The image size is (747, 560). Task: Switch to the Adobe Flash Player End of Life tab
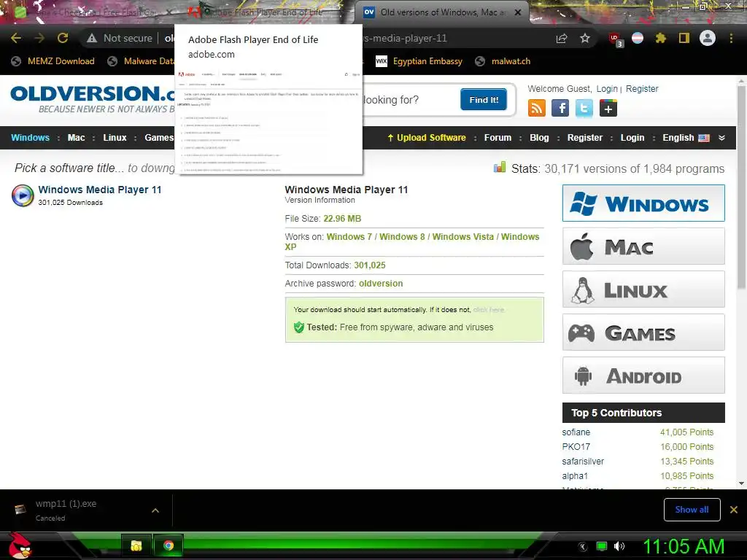point(263,12)
